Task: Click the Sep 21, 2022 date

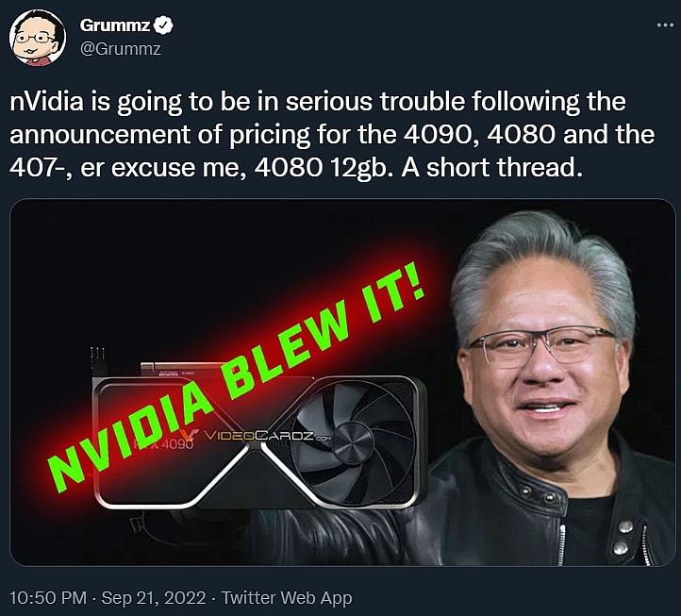Action: click(154, 598)
